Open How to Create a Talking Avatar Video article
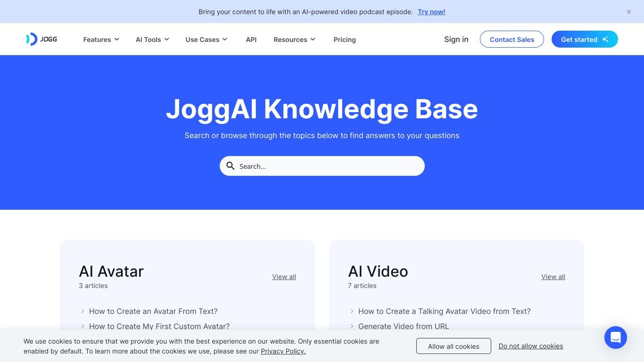The width and height of the screenshot is (644, 362). (x=445, y=311)
